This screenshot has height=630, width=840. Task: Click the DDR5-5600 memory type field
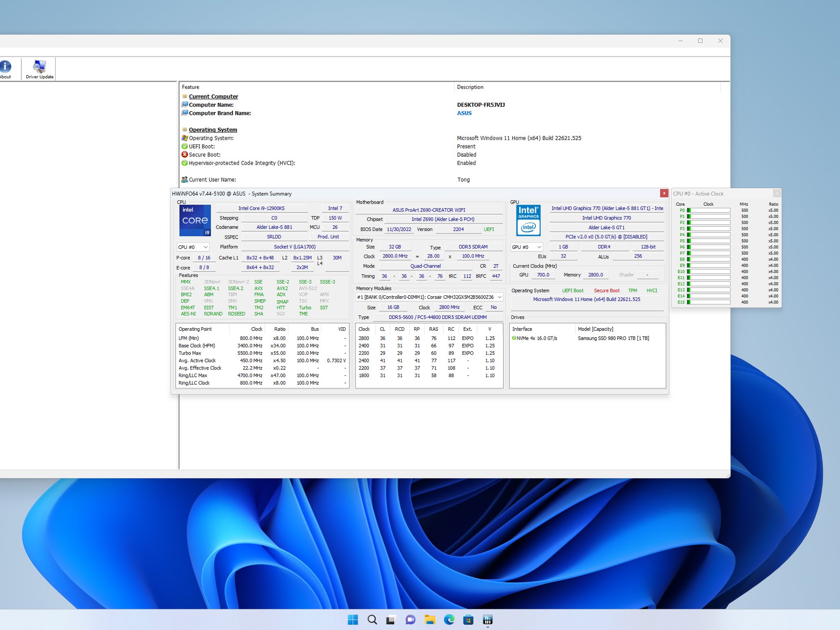[x=438, y=317]
